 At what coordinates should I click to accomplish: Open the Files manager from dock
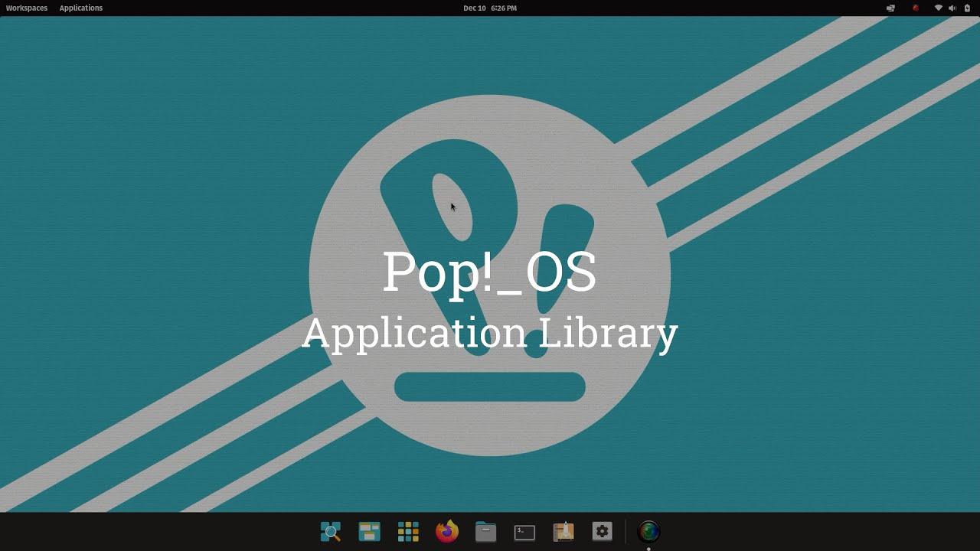click(x=486, y=531)
